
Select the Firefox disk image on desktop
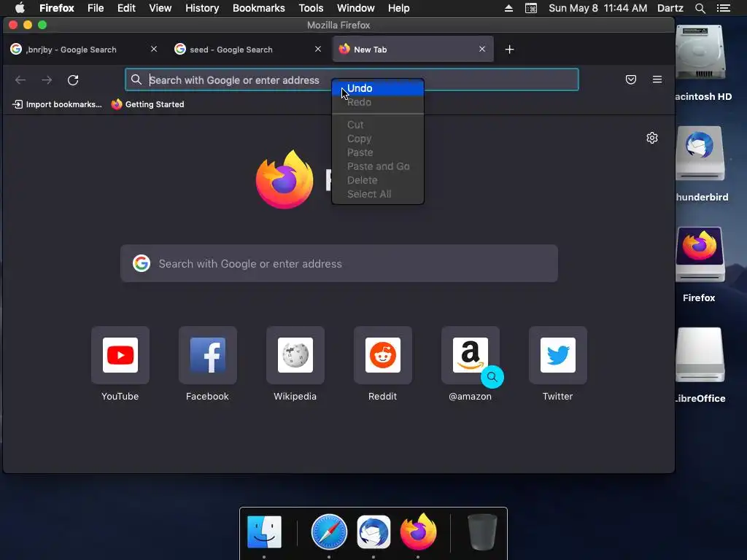700,254
